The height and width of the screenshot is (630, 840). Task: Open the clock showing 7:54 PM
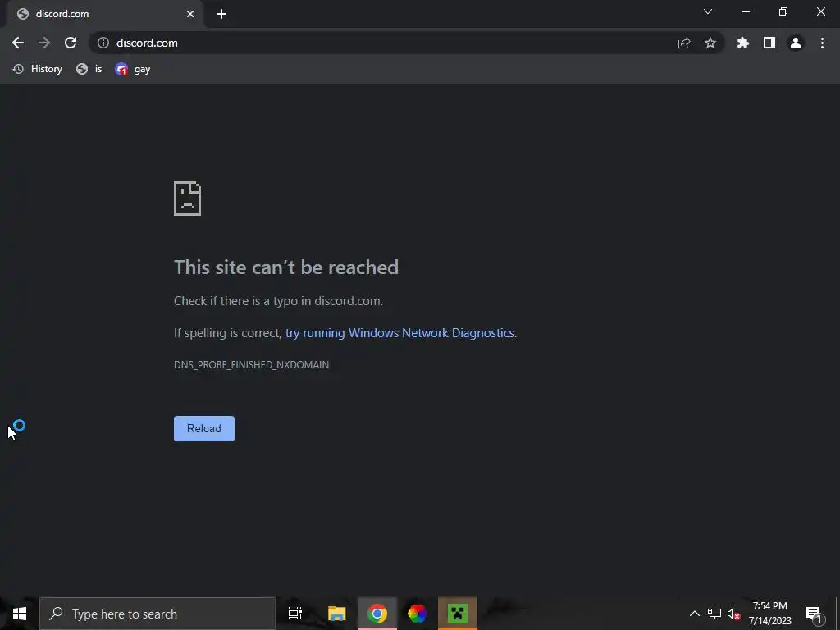click(x=769, y=614)
